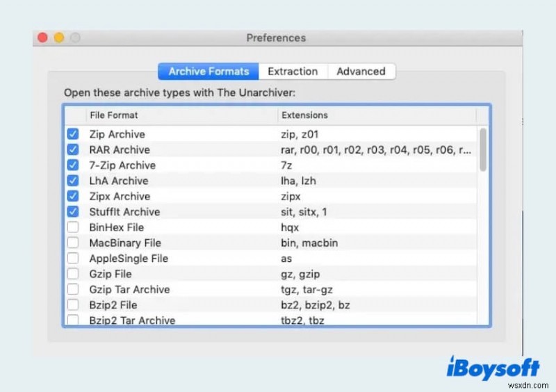Click the 'lha, lzh' extensions cell
Viewport: 556px width, 392px height.
click(x=298, y=181)
